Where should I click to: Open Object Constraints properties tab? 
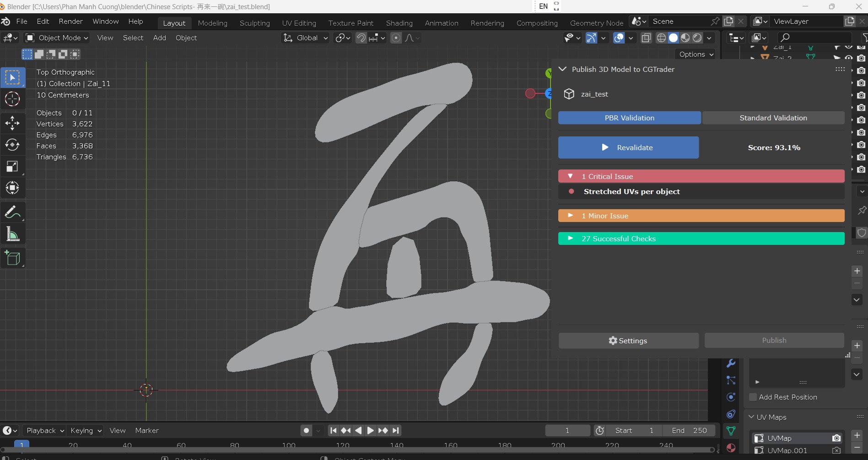click(731, 414)
